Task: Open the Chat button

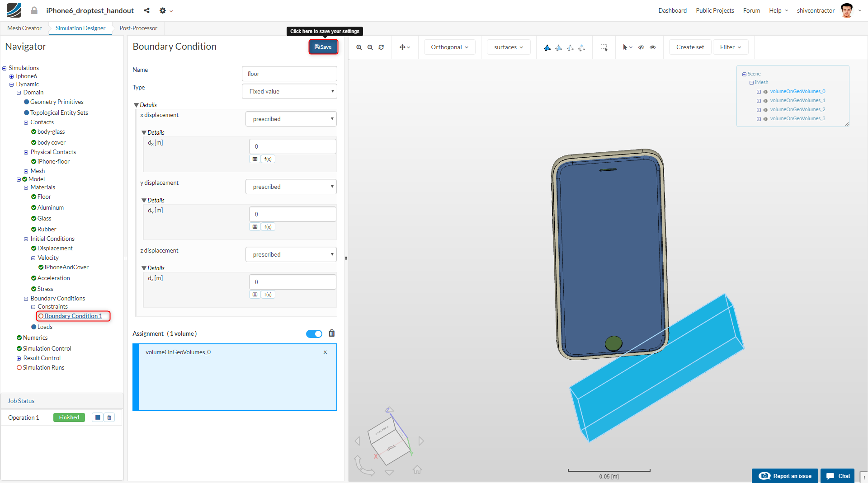Action: point(838,476)
